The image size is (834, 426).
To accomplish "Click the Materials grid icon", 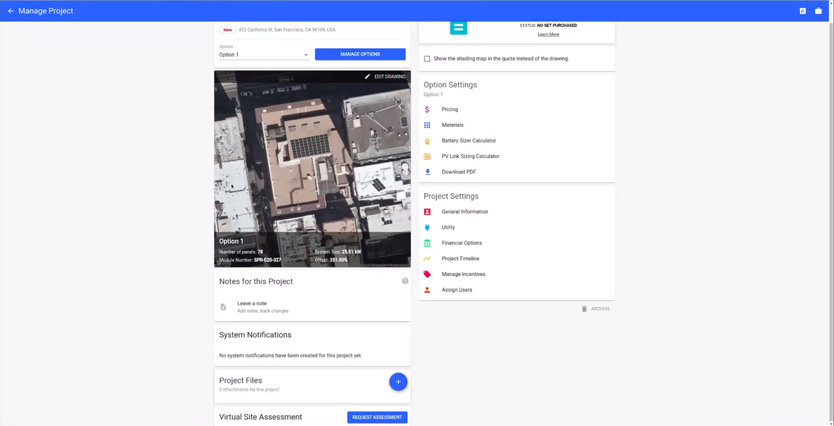I will tap(427, 125).
